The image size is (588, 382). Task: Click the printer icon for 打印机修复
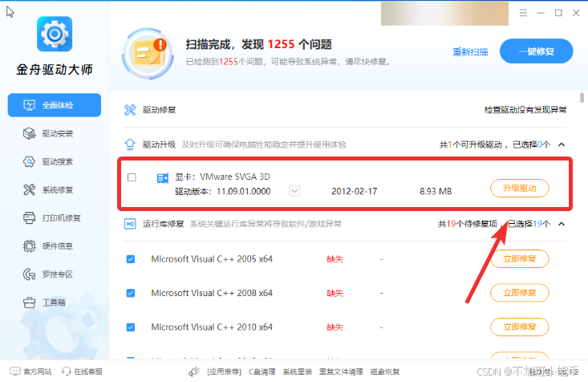[x=29, y=218]
